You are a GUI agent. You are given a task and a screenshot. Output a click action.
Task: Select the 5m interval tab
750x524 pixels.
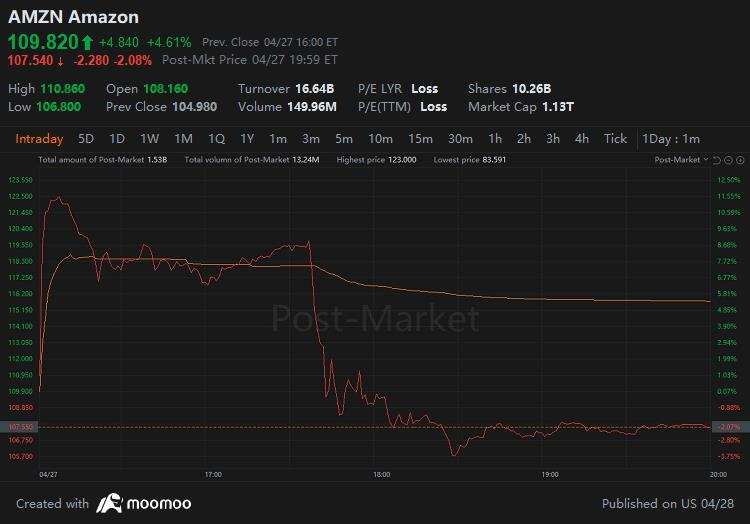click(344, 139)
